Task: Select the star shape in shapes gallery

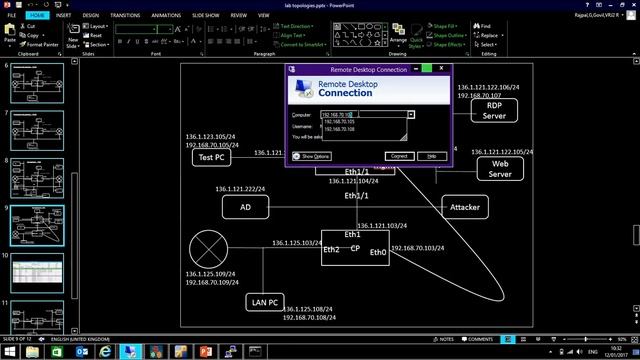Action: (x=377, y=42)
